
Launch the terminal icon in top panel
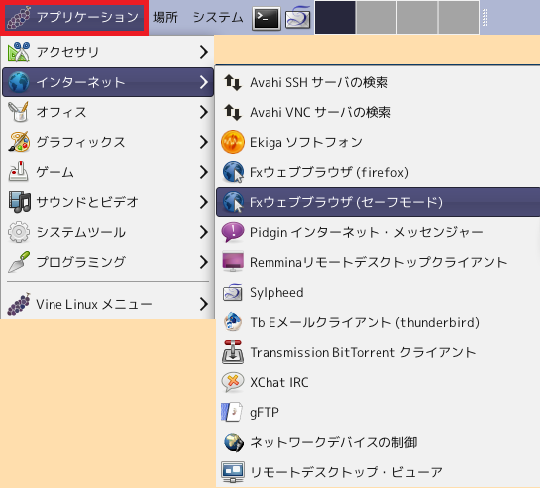point(266,18)
